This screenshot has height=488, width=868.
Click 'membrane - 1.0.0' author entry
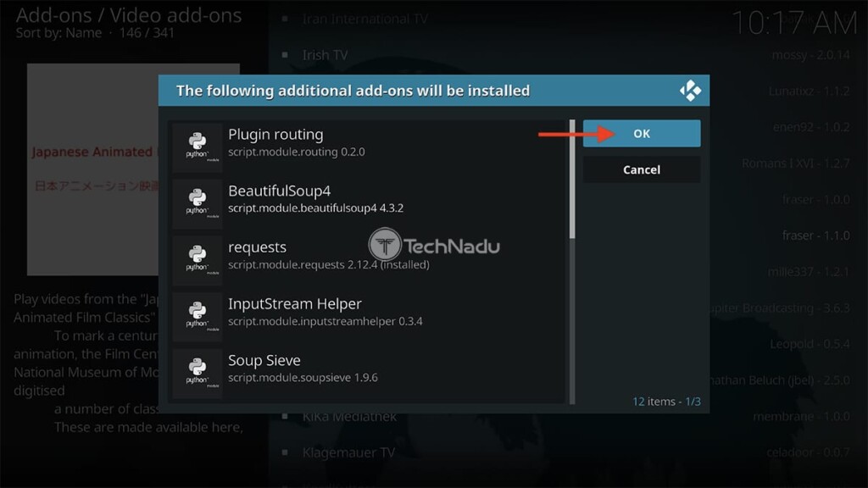coord(802,417)
